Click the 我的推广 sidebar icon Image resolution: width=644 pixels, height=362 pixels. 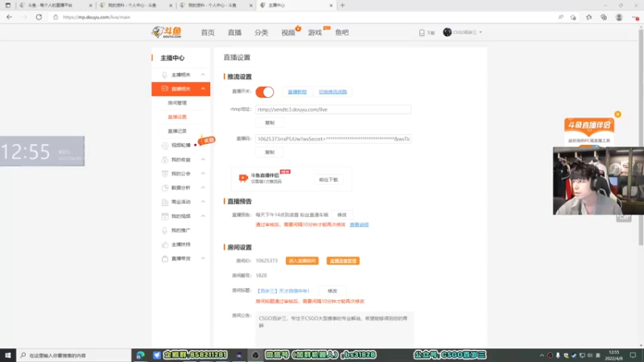pos(165,230)
